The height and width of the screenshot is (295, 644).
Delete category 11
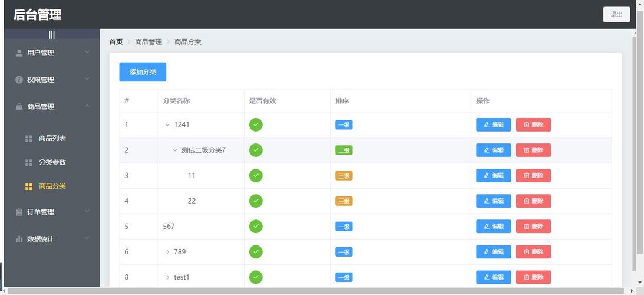pos(533,176)
